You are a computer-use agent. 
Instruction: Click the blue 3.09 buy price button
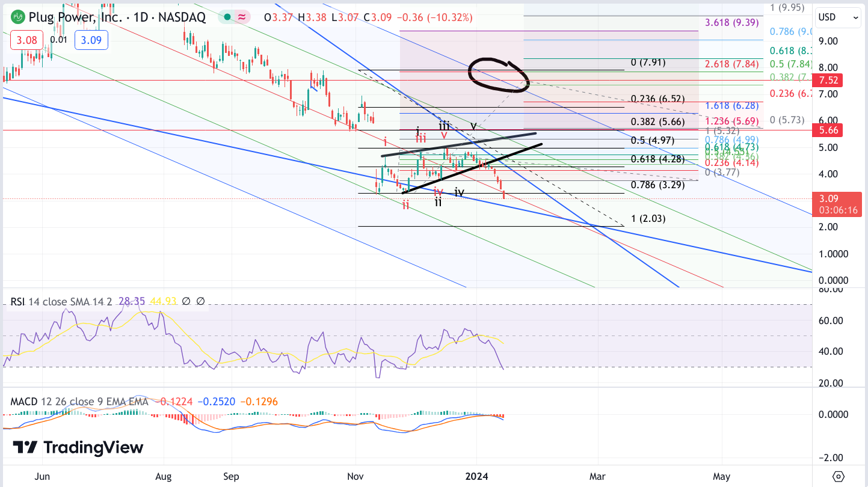coord(91,40)
